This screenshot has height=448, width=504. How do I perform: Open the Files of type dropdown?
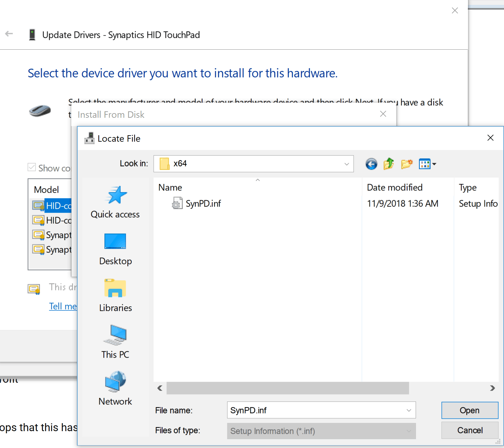[x=321, y=431]
